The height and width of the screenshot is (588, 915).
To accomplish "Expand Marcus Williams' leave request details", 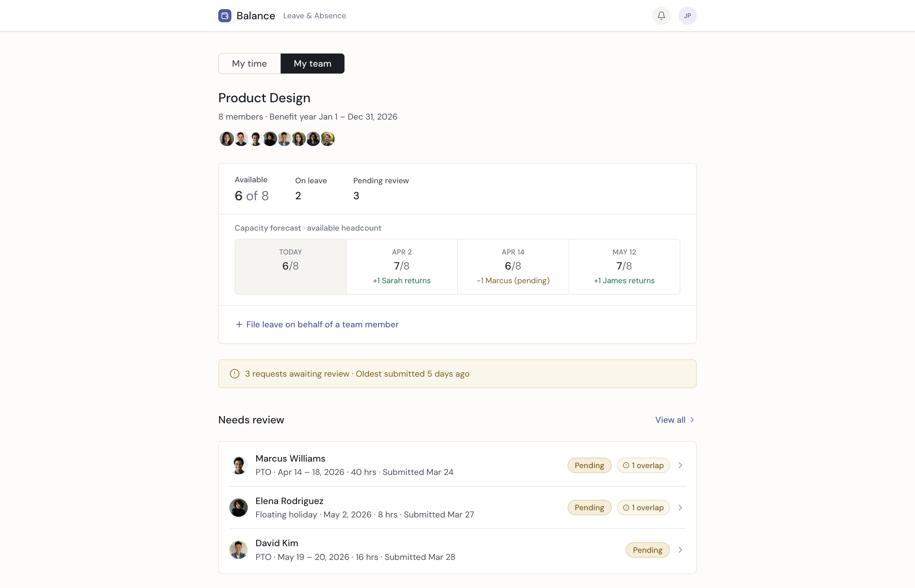I will point(680,465).
